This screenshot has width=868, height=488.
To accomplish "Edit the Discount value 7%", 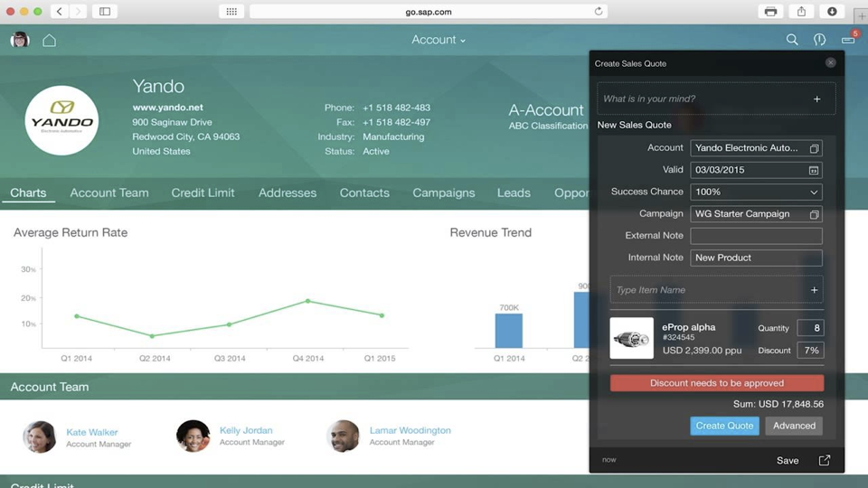I will 810,351.
